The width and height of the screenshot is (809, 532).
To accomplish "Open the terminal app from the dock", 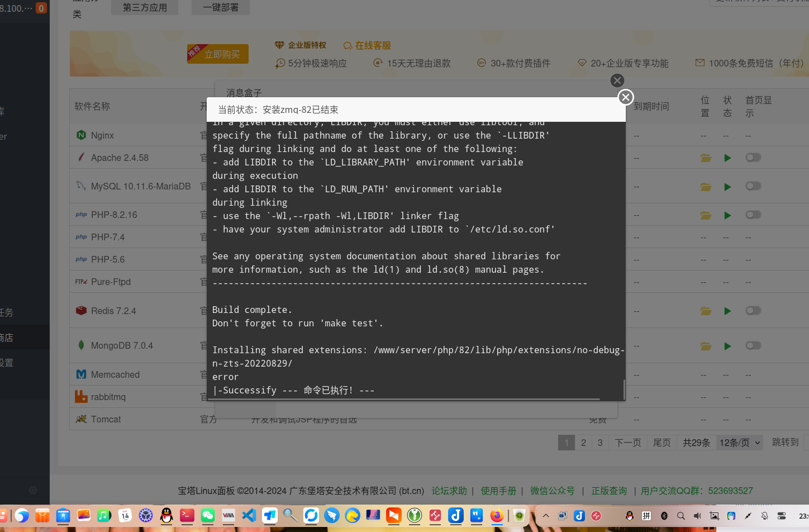I will (x=187, y=515).
